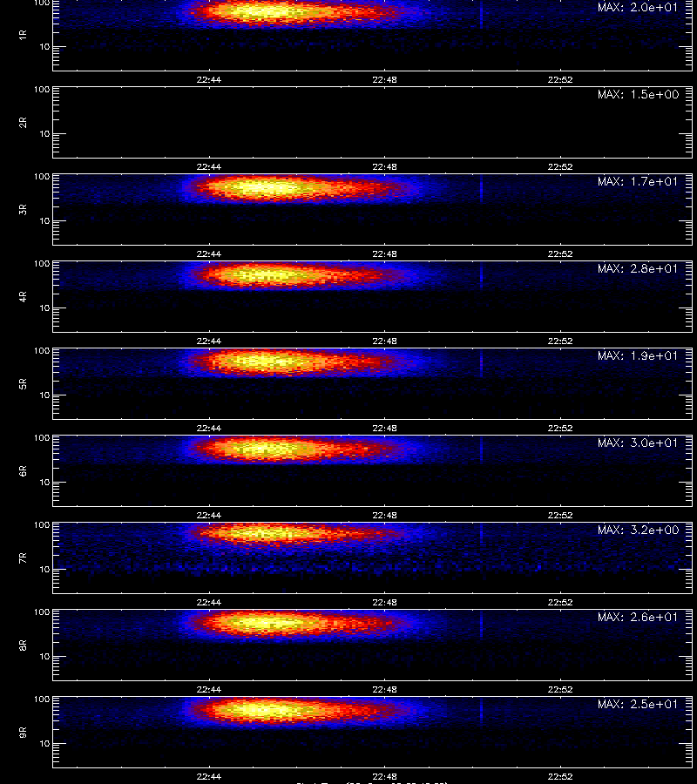Click the 22:52 tick label beneath panel 7R
The image size is (697, 784).
[x=560, y=603]
